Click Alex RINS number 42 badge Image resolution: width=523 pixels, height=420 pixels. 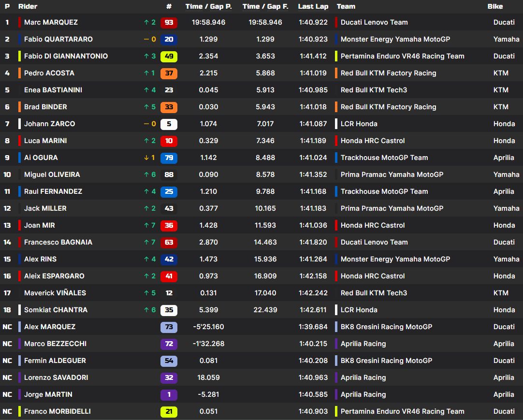[x=169, y=259]
